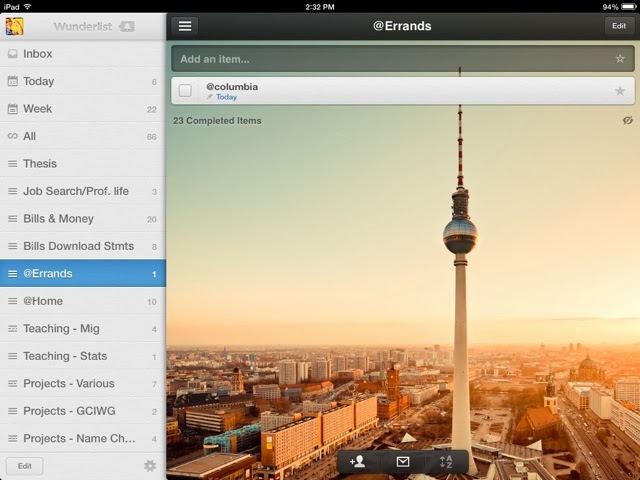The width and height of the screenshot is (640, 480).
Task: Share list with the add person icon
Action: (x=358, y=462)
